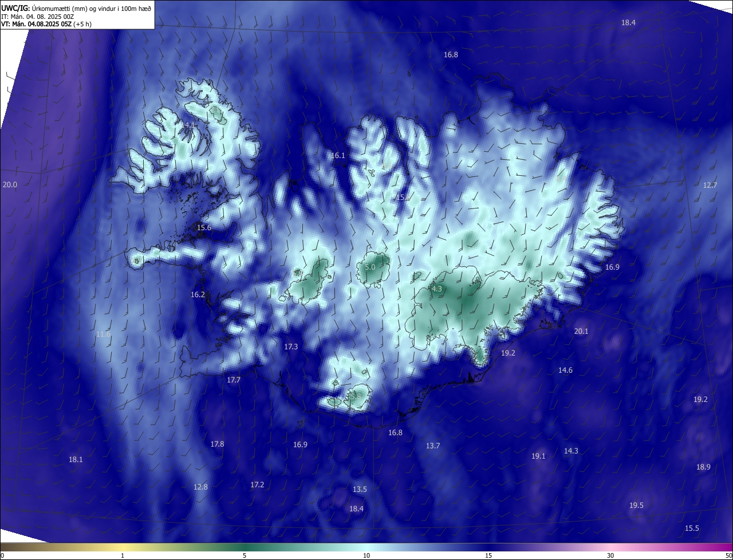733x560 pixels.
Task: Click the map value 19.5
Action: click(x=636, y=505)
